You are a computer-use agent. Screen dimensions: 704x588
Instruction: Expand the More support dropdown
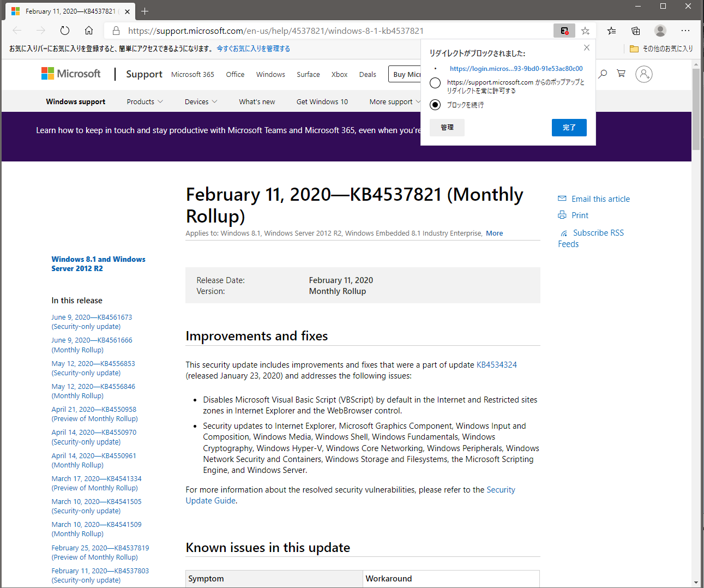click(395, 101)
